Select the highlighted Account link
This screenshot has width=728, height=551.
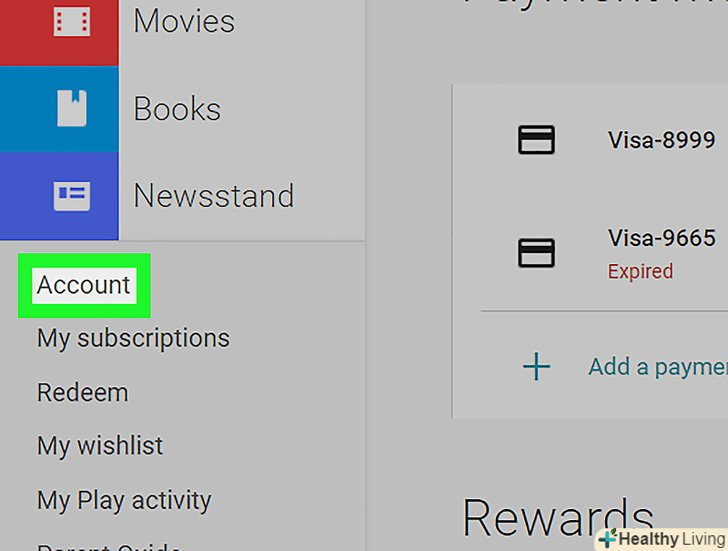84,285
